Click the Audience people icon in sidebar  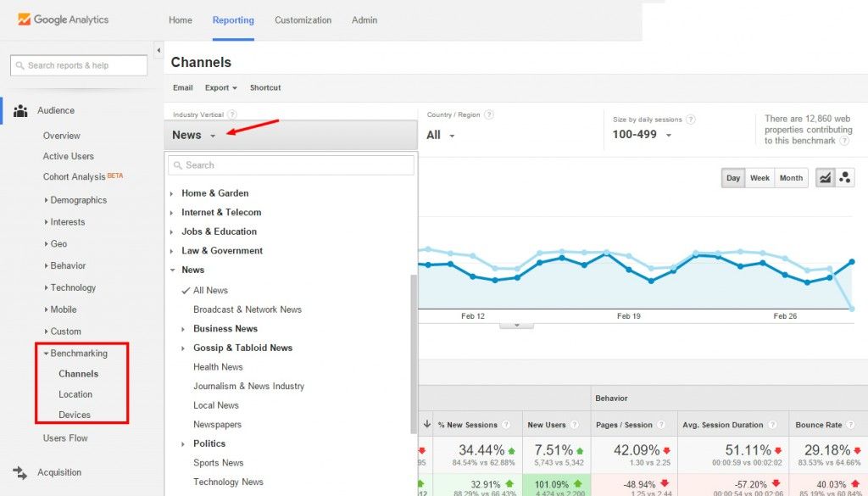click(x=20, y=111)
